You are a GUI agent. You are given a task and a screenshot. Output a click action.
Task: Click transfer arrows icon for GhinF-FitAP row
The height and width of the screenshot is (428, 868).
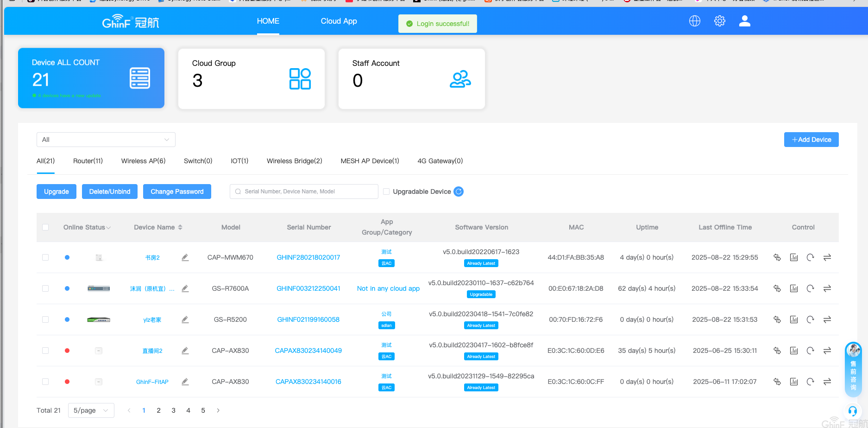827,382
